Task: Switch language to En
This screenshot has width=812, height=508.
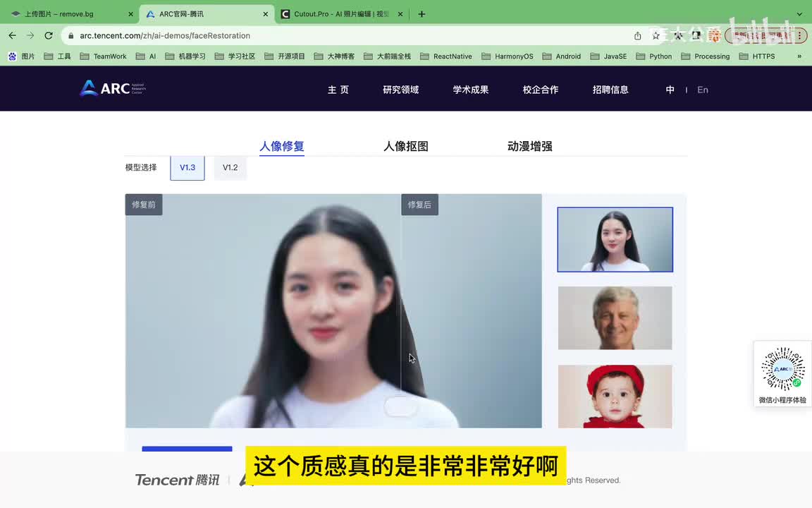Action: click(x=703, y=90)
